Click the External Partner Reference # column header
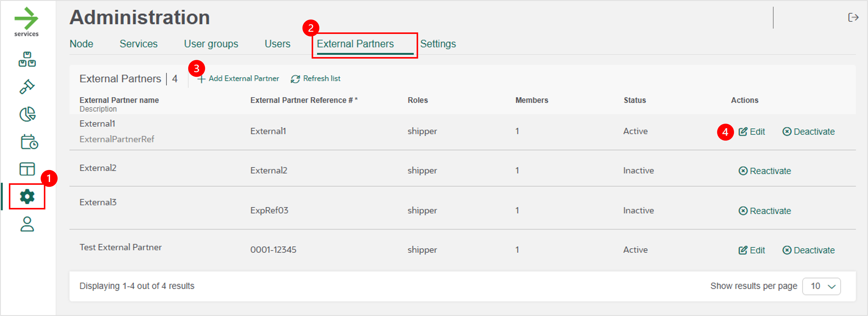868x316 pixels. 304,100
